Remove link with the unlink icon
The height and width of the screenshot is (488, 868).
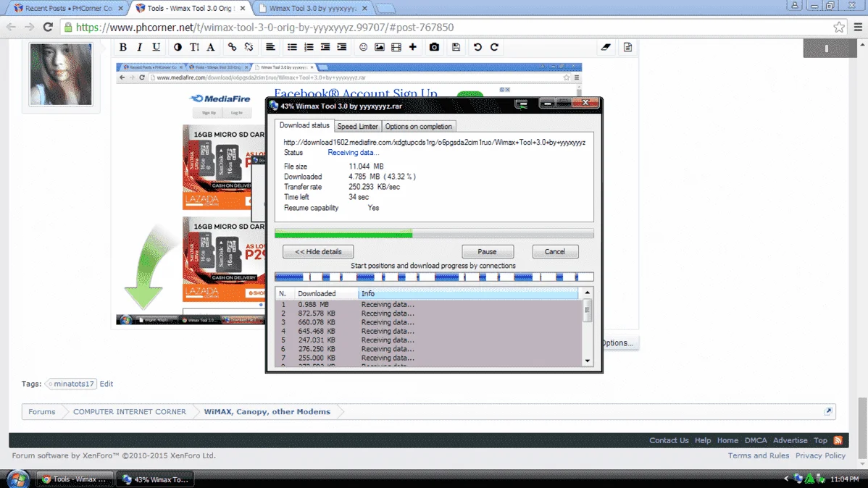249,47
